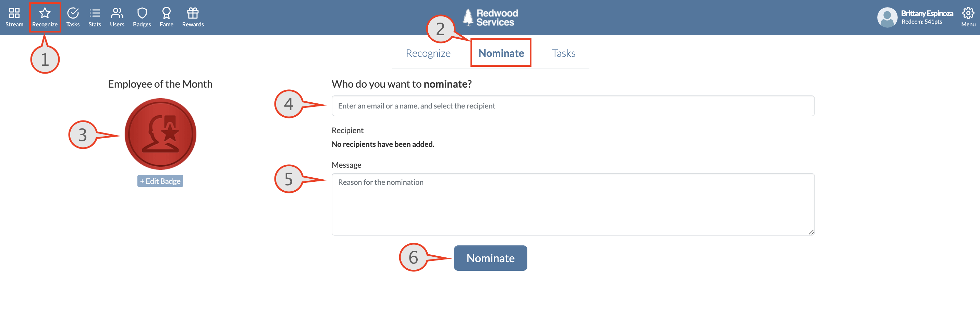
Task: Click Brittany Espinoza's profile avatar
Action: click(887, 17)
